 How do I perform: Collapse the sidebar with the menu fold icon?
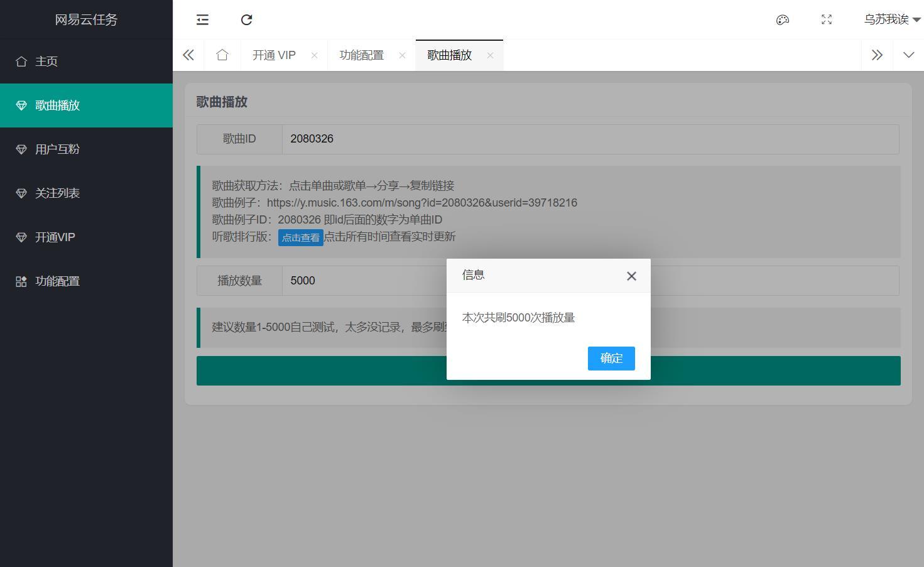pyautogui.click(x=202, y=20)
